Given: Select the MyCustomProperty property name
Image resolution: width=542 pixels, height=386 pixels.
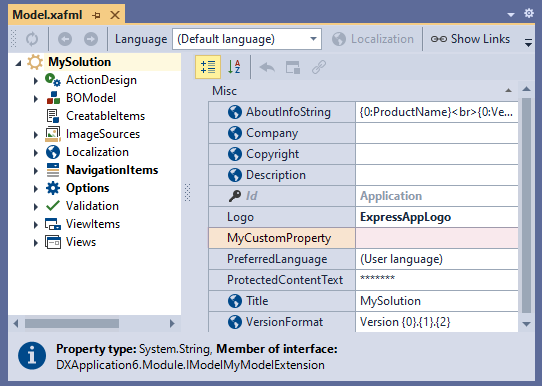Looking at the screenshot, I should click(x=279, y=238).
